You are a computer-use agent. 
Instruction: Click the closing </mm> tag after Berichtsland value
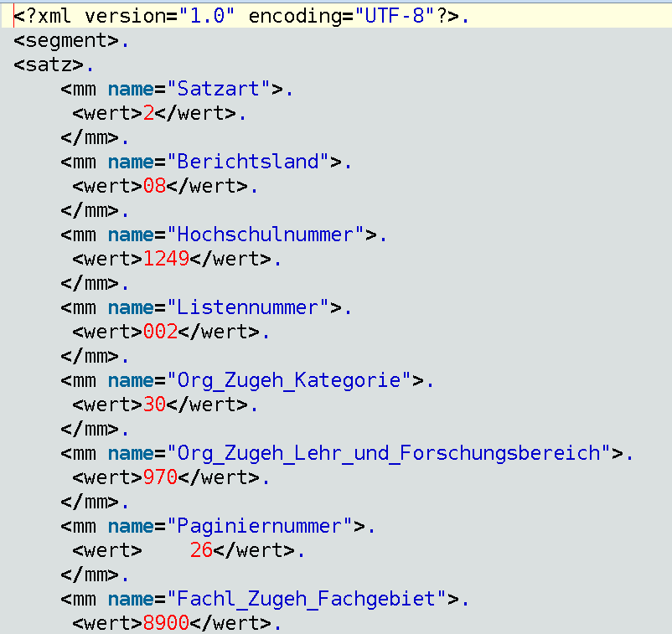(x=90, y=211)
